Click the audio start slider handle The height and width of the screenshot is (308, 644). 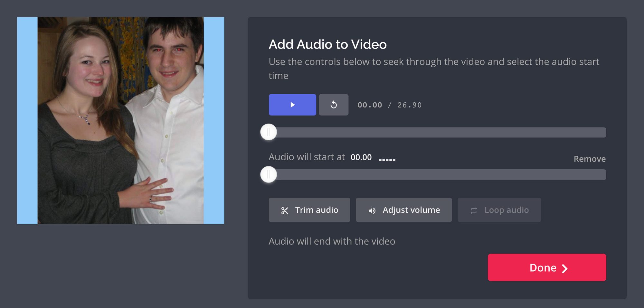coord(269,174)
